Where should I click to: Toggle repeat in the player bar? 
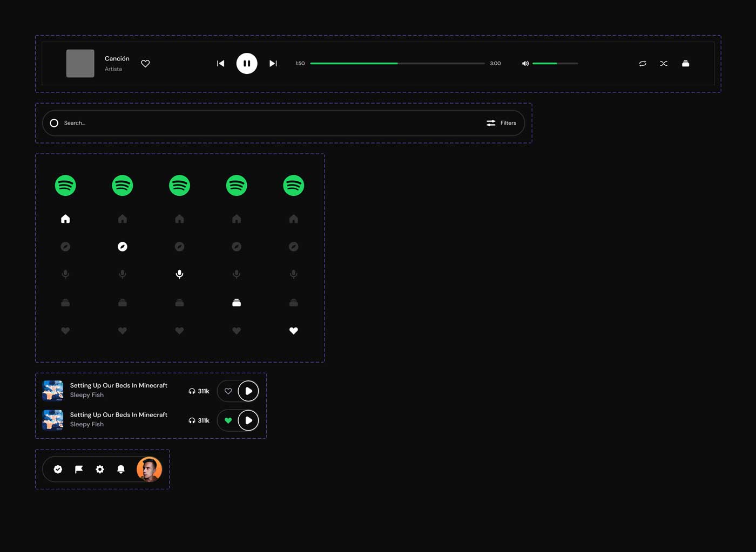(643, 64)
